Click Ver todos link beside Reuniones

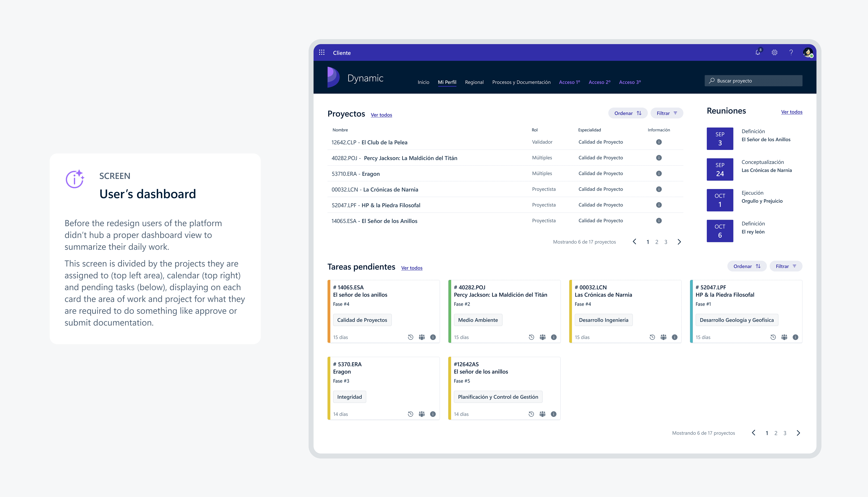coord(792,112)
